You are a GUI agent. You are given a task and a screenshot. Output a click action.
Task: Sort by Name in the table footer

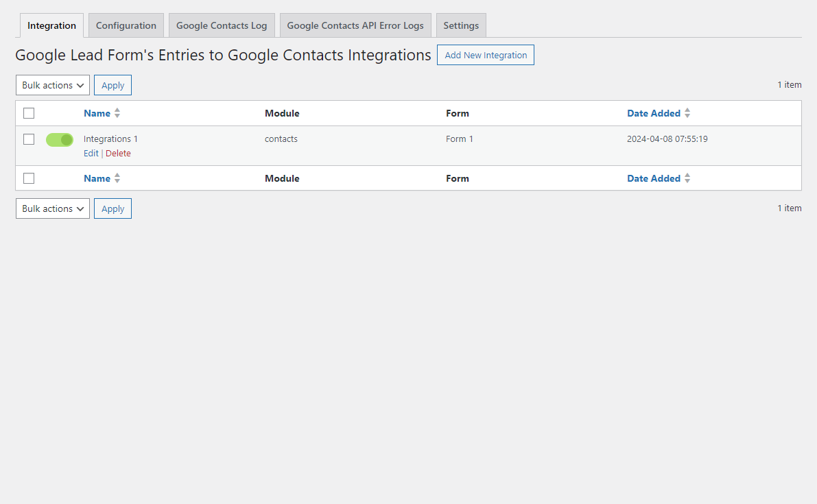tap(97, 178)
